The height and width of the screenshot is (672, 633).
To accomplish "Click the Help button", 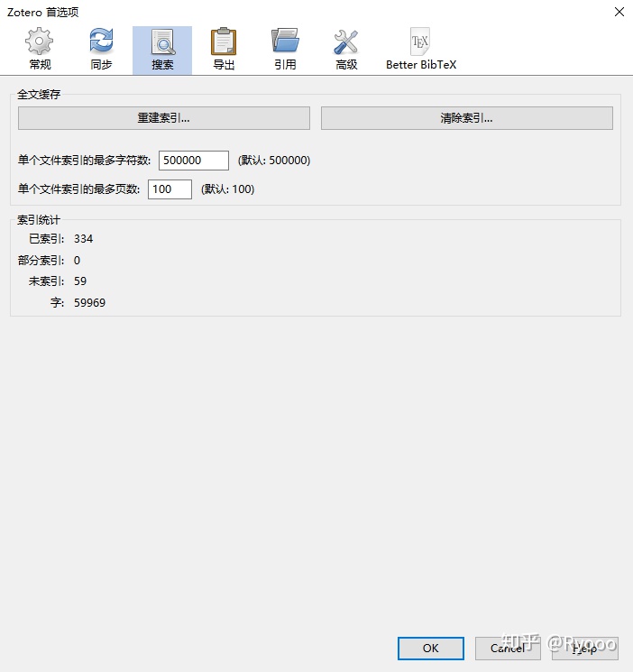I will (585, 648).
